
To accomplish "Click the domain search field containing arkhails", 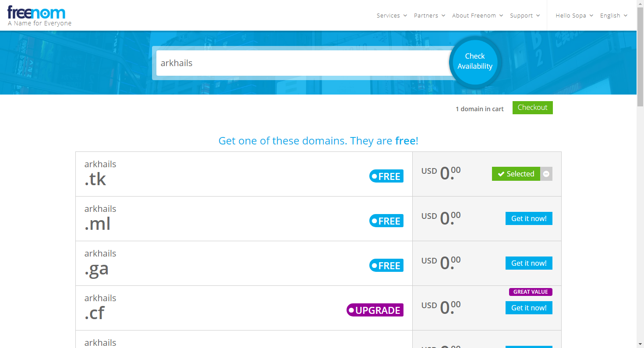I will (x=303, y=63).
